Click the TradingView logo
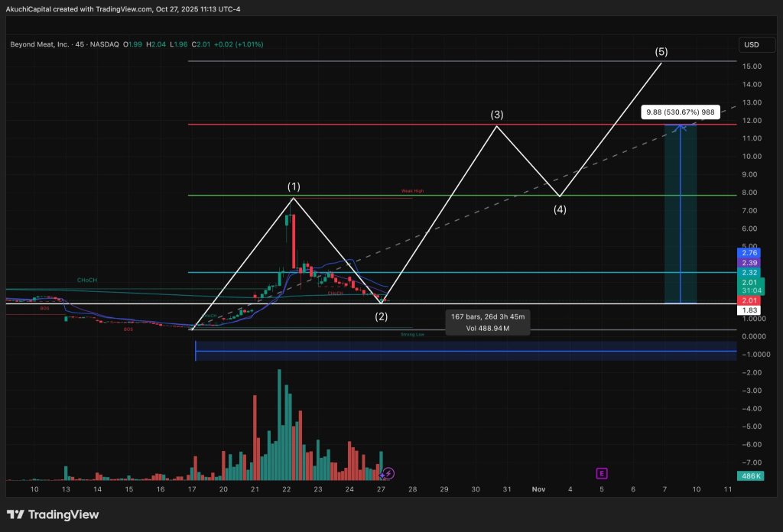This screenshot has width=783, height=532. pyautogui.click(x=53, y=514)
